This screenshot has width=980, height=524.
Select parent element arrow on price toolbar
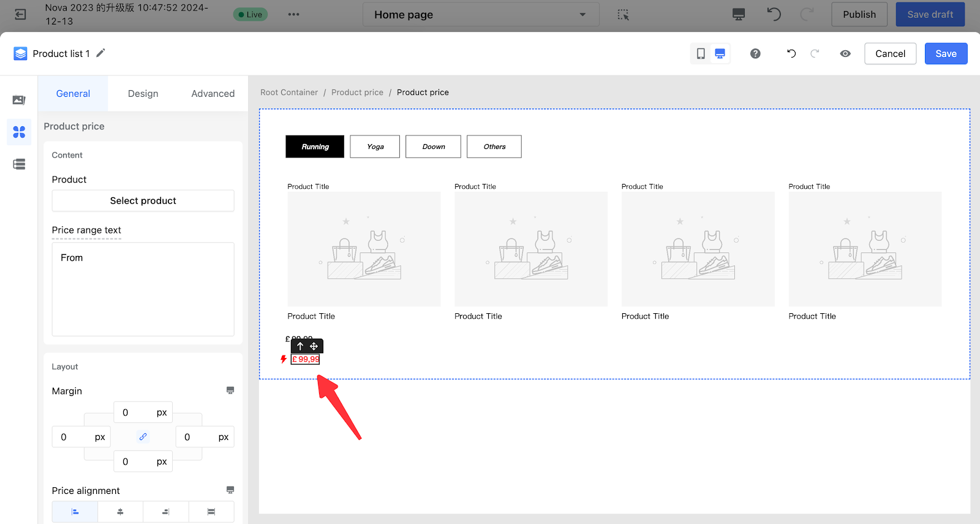[x=300, y=346]
